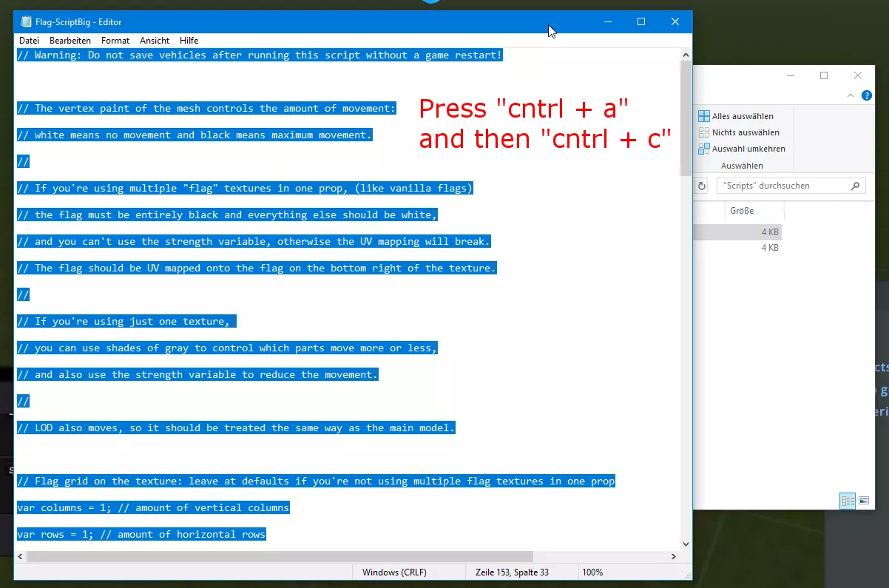Click the "the flag must be entirely black" line

click(x=227, y=214)
